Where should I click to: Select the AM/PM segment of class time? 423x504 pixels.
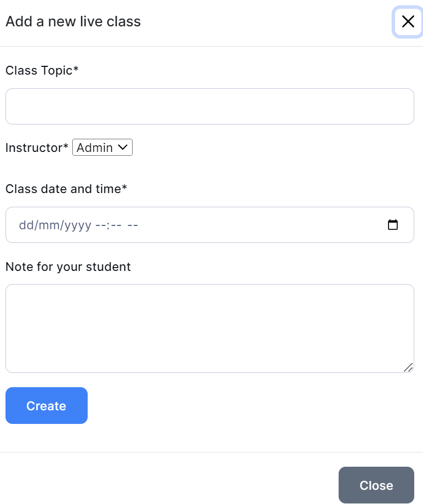click(133, 225)
